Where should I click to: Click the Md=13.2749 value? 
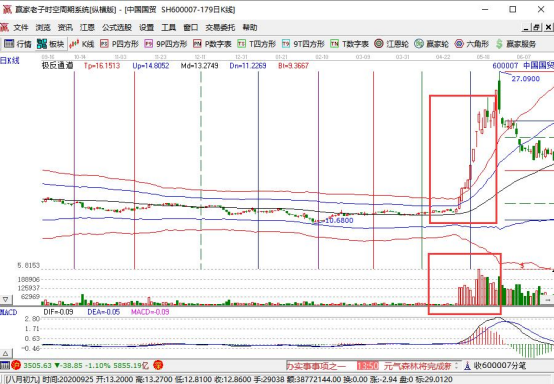[200, 66]
